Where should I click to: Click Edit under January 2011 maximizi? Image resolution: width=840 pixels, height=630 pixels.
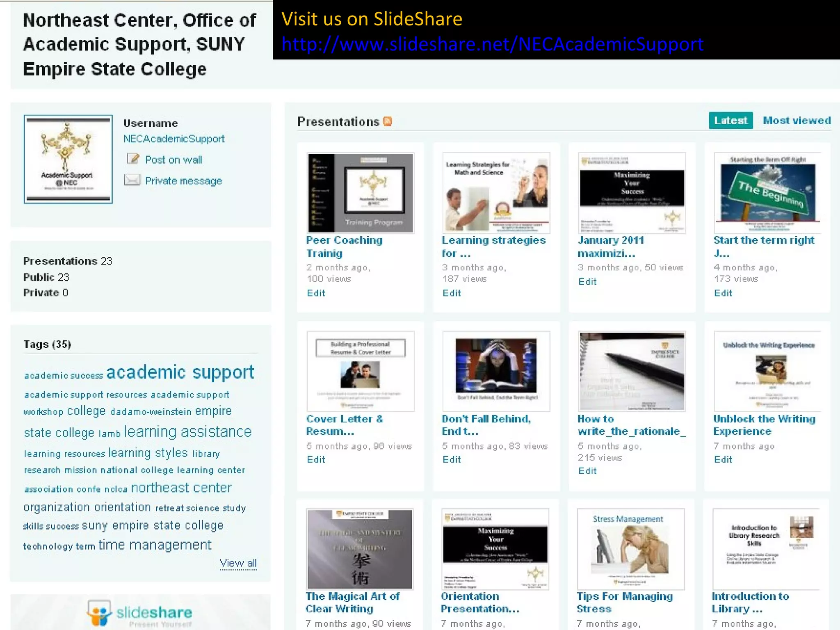[x=587, y=282]
